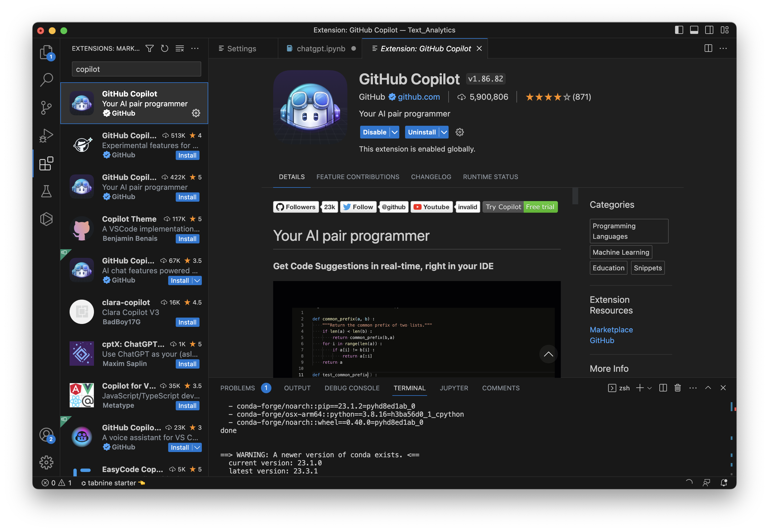This screenshot has width=769, height=532.
Task: Open the Search view in the Activity Bar
Action: point(46,80)
